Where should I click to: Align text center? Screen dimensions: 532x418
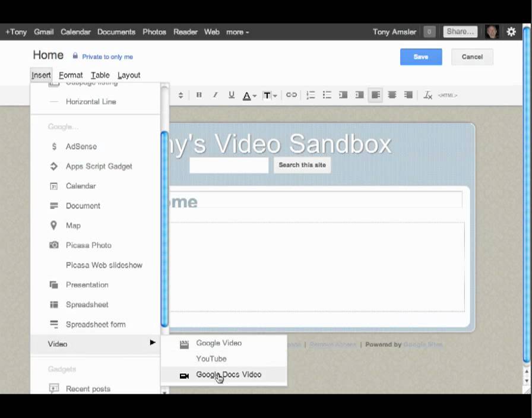click(392, 95)
